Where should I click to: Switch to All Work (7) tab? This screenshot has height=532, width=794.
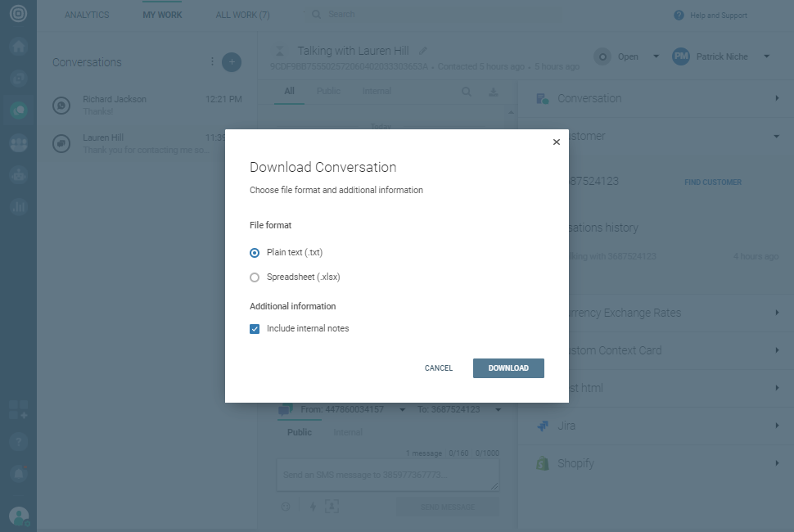(242, 15)
